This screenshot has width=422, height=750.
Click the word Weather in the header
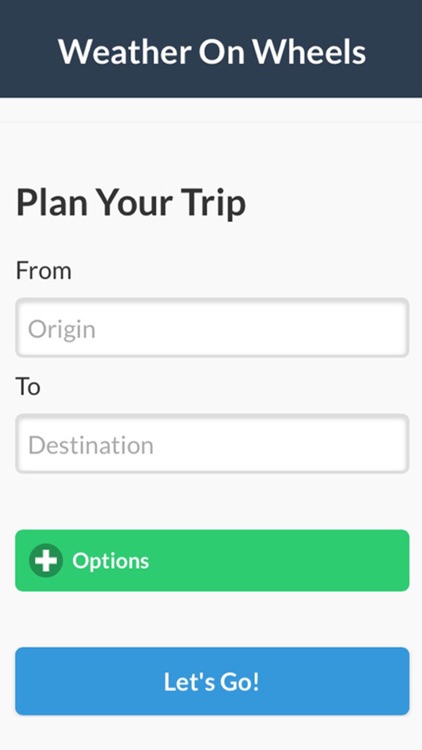point(125,51)
